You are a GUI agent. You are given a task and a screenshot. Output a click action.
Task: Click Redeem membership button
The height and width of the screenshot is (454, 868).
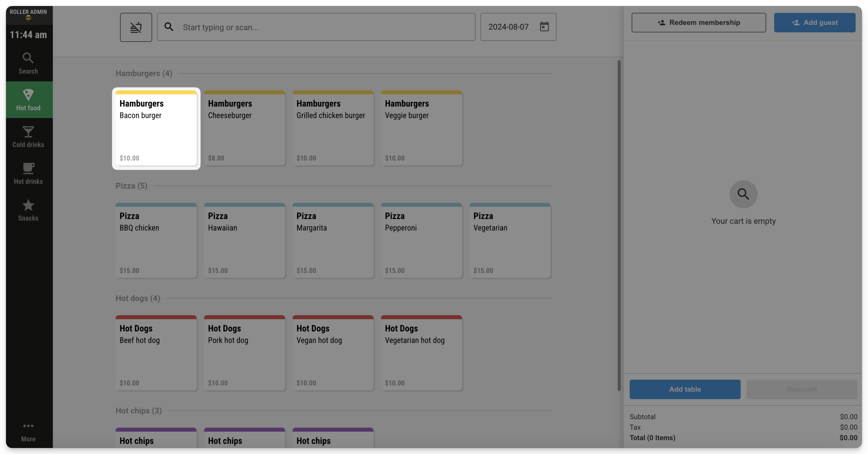pyautogui.click(x=699, y=22)
